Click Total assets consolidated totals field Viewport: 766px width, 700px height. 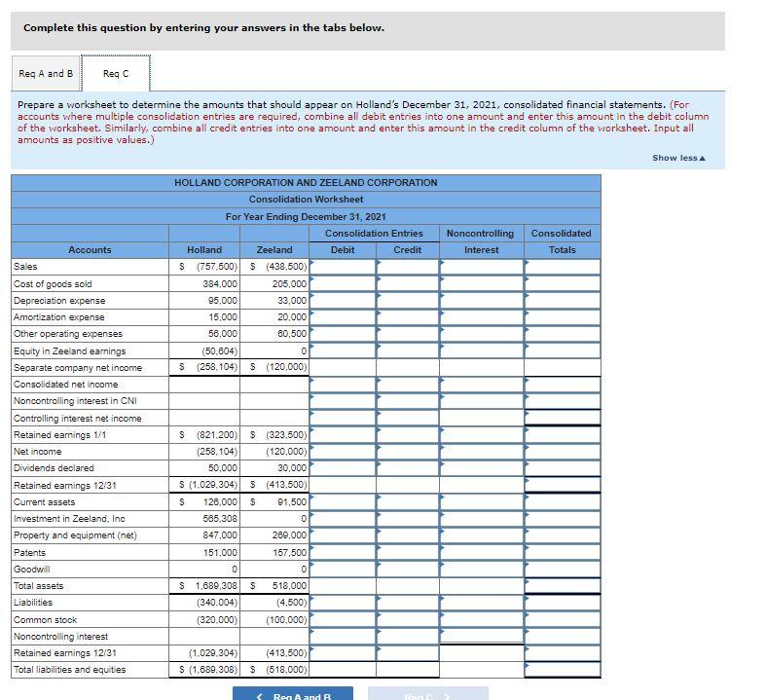563,586
